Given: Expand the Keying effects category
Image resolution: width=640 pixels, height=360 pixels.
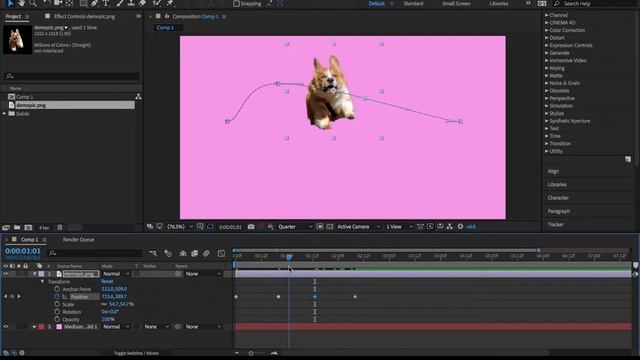Looking at the screenshot, I should point(547,68).
